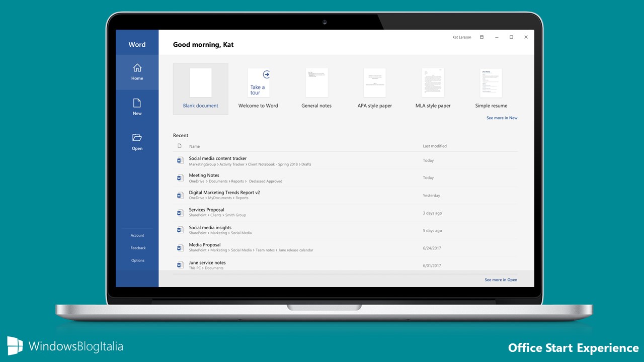Maximize the Word window
The height and width of the screenshot is (362, 644).
tap(511, 37)
